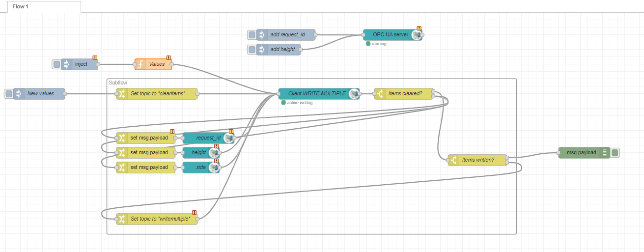644x252 pixels.
Task: Click the warning triangle on OPC UA server node
Action: pyautogui.click(x=419, y=28)
